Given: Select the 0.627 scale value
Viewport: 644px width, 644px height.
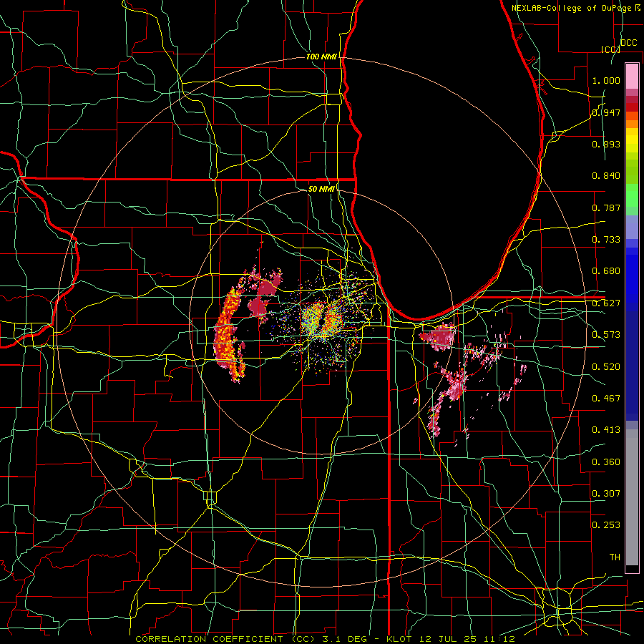Looking at the screenshot, I should point(606,303).
